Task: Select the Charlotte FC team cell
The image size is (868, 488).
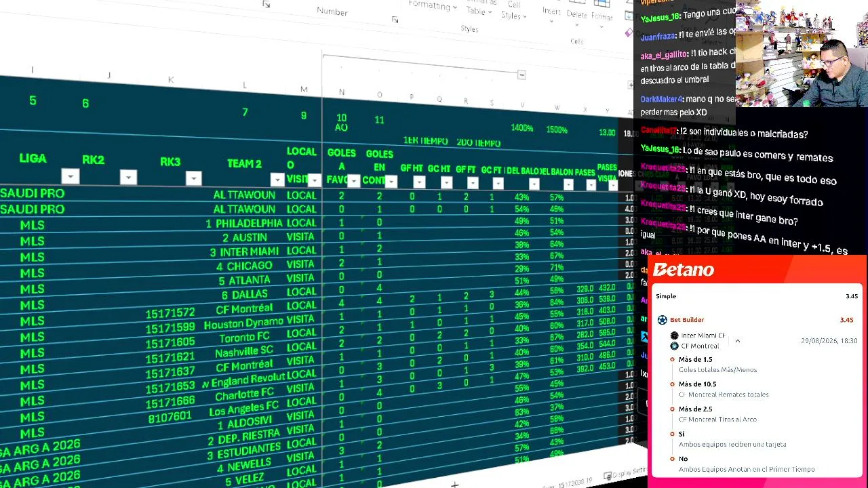Action: 244,394
